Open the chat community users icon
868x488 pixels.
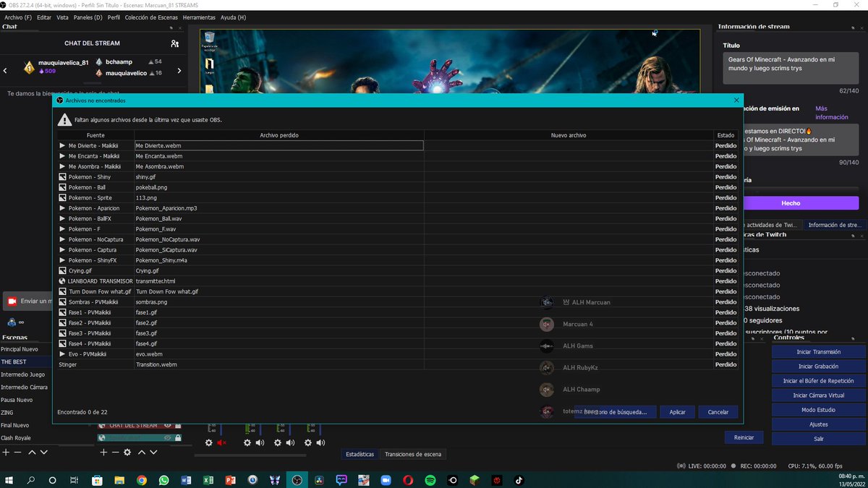pos(174,43)
